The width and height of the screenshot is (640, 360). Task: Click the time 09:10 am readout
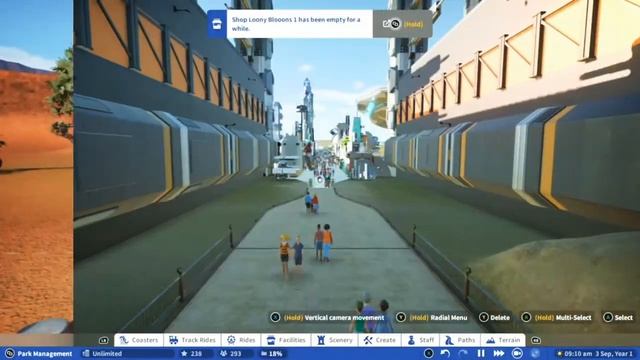(x=579, y=354)
